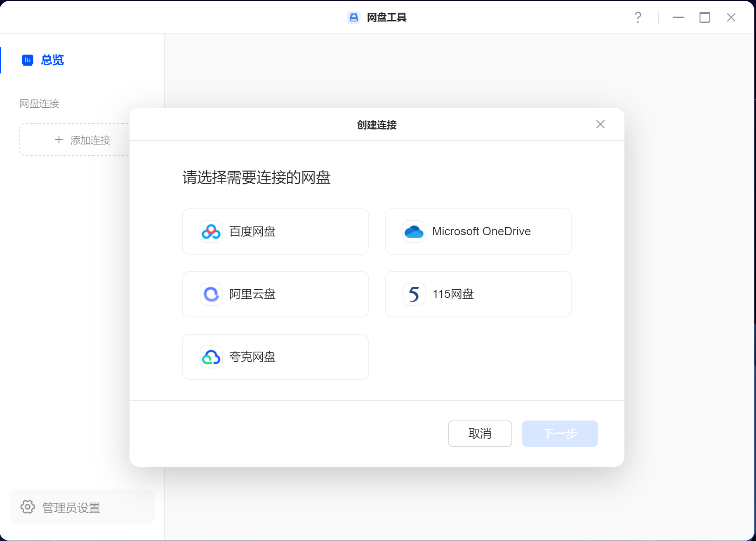
Task: Pick the Aliyun Drive (阿里云盘) icon
Action: pyautogui.click(x=211, y=294)
